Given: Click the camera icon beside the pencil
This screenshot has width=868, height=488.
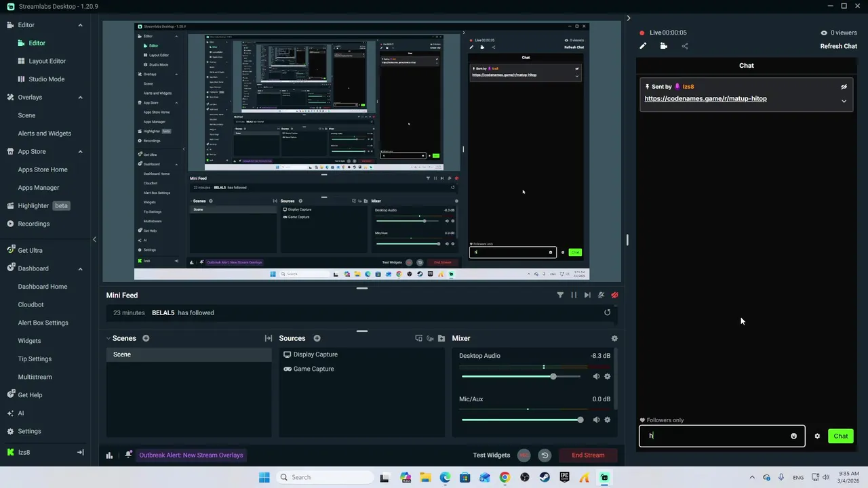Looking at the screenshot, I should click(x=663, y=46).
